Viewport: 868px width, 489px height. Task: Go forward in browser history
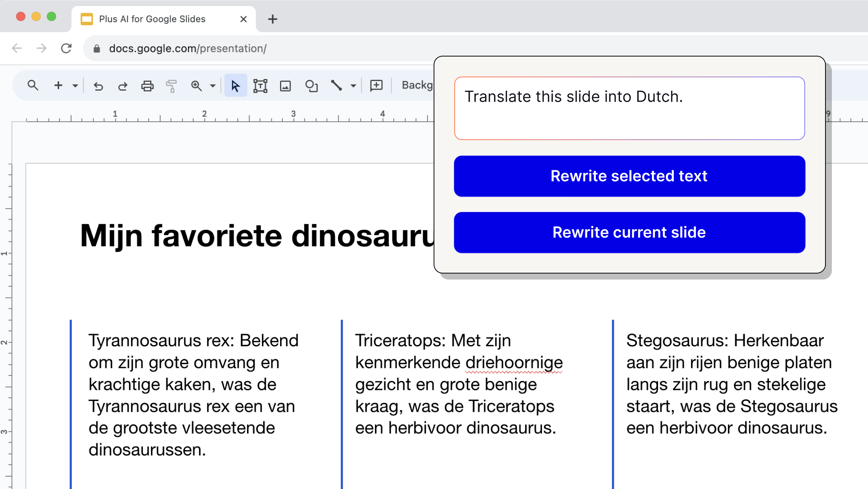click(41, 48)
